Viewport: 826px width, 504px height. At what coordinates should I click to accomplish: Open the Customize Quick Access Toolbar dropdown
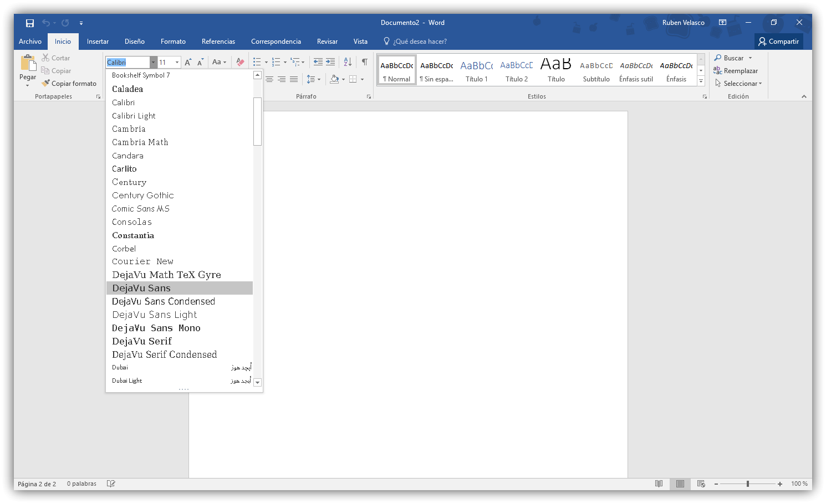(81, 23)
